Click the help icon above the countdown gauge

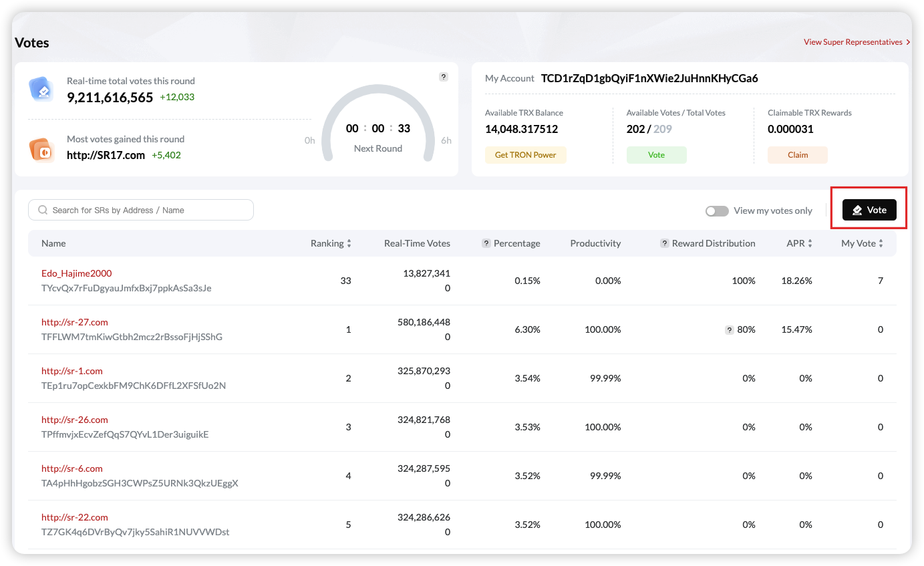coord(444,77)
